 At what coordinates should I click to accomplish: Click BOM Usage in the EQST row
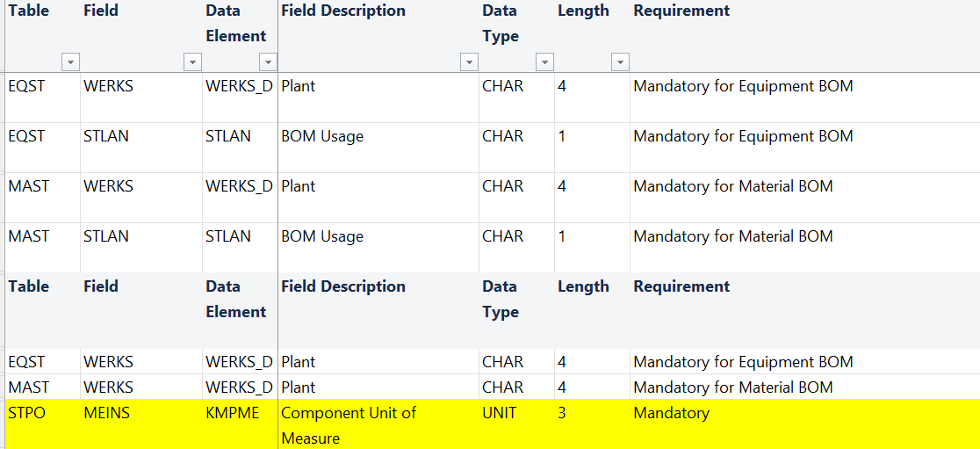coord(322,136)
